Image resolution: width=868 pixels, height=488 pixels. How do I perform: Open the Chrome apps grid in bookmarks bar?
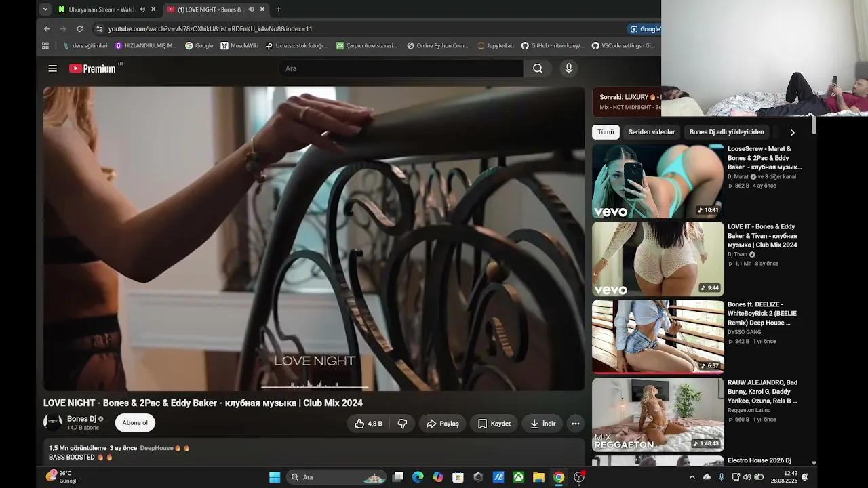coord(45,46)
